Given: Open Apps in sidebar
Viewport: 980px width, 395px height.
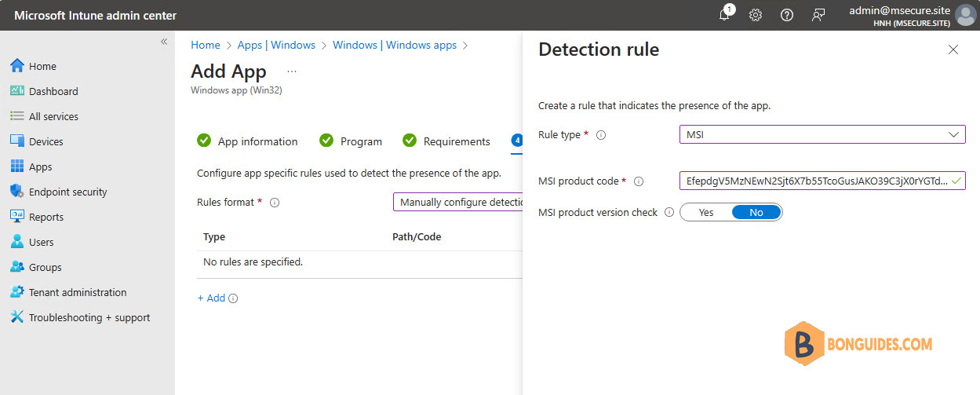Looking at the screenshot, I should [41, 166].
